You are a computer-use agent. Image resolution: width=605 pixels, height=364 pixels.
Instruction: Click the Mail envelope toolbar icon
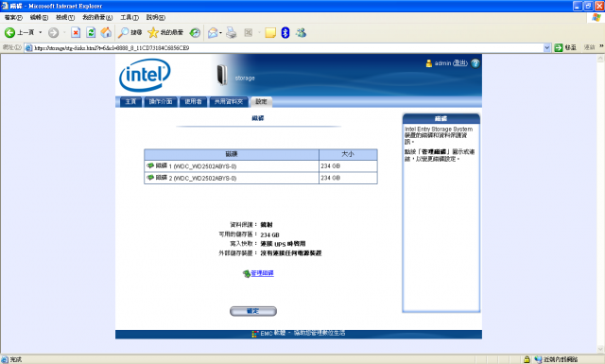coord(213,33)
